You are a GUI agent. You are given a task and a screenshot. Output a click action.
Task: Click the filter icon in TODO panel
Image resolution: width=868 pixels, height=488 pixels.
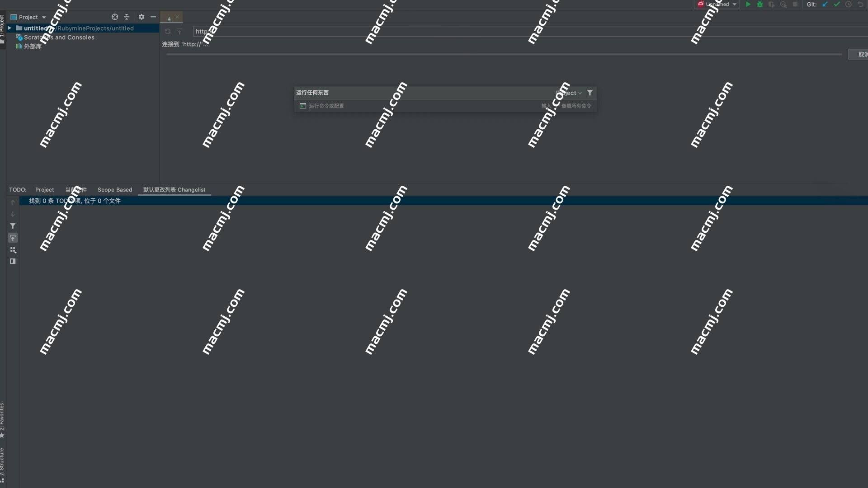[x=12, y=225]
